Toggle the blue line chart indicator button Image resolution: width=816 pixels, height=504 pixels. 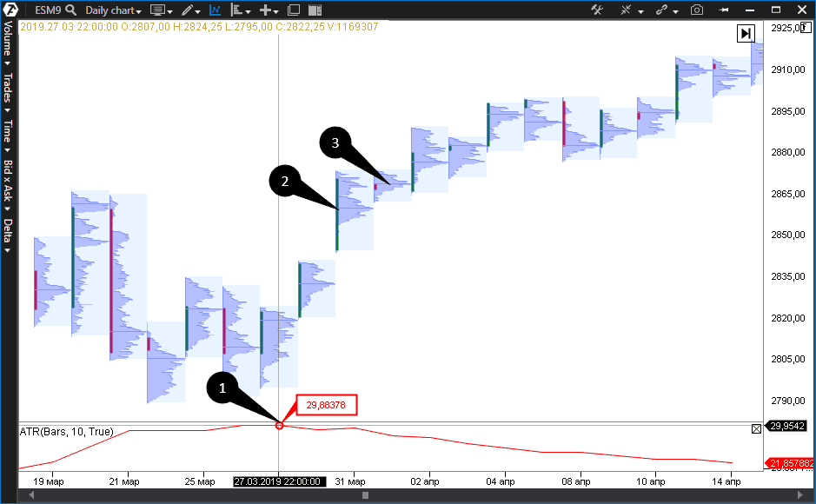click(215, 10)
